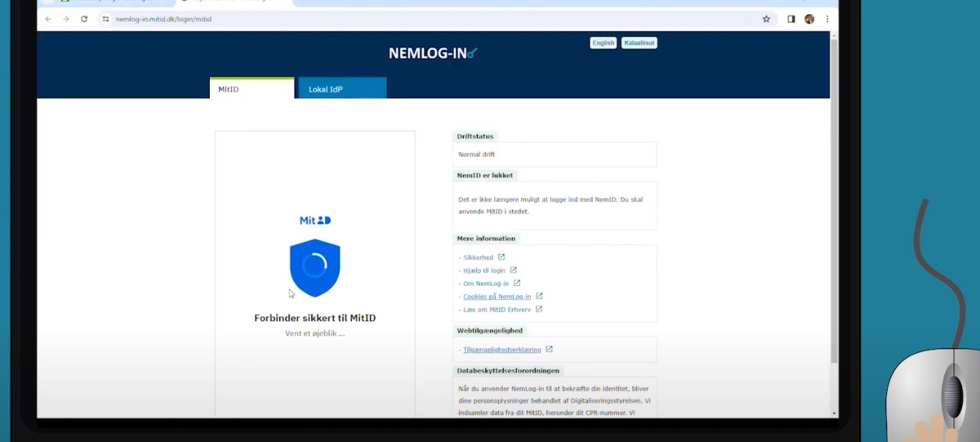Click external-link icon next to Tilgængelighedserklæring

tap(549, 349)
